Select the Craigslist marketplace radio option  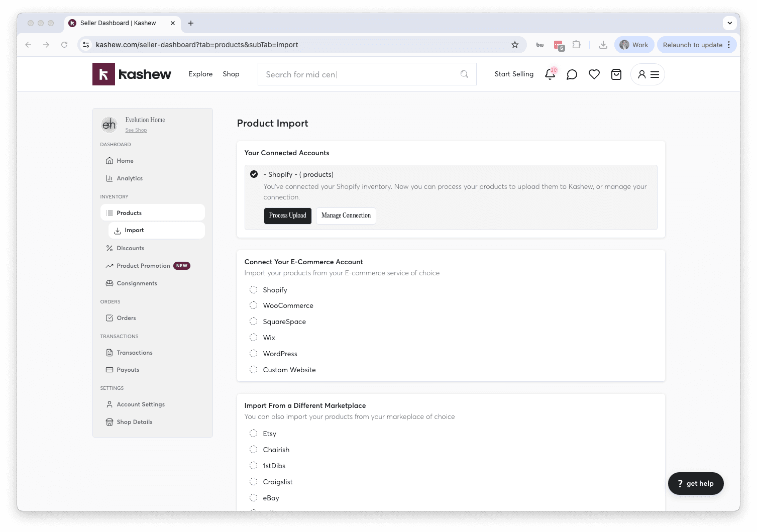point(254,482)
